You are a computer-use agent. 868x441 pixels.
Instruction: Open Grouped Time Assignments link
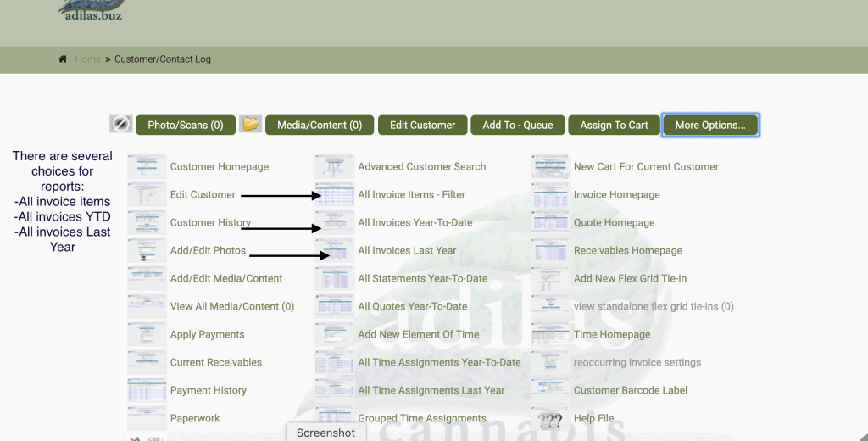(x=422, y=418)
